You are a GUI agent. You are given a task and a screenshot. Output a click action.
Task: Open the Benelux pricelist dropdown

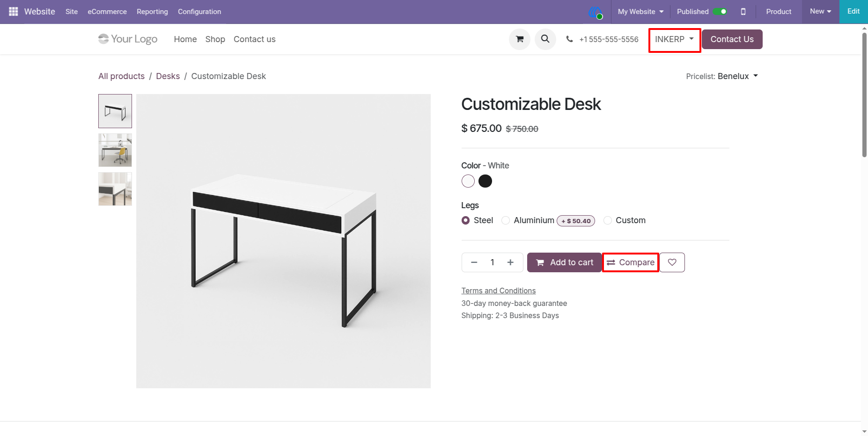[738, 76]
